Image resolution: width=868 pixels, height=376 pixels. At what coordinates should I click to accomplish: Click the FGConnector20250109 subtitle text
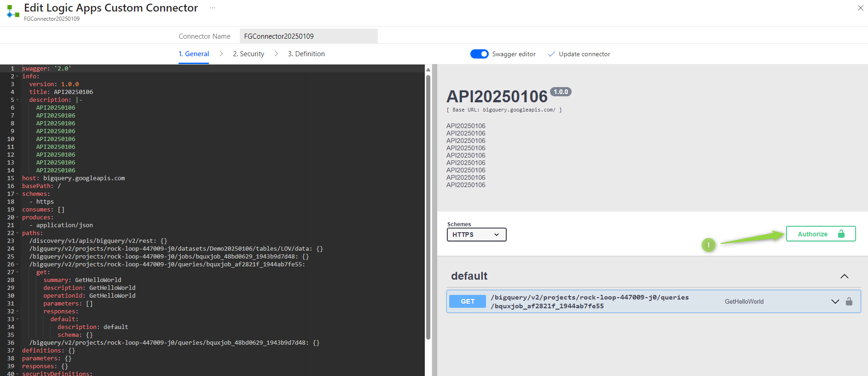pos(52,19)
